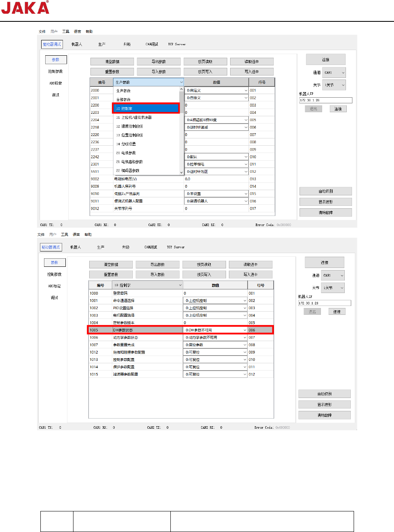The image size is (394, 532).
Task: Click '导入参数' button in lower window
Action: (157, 274)
